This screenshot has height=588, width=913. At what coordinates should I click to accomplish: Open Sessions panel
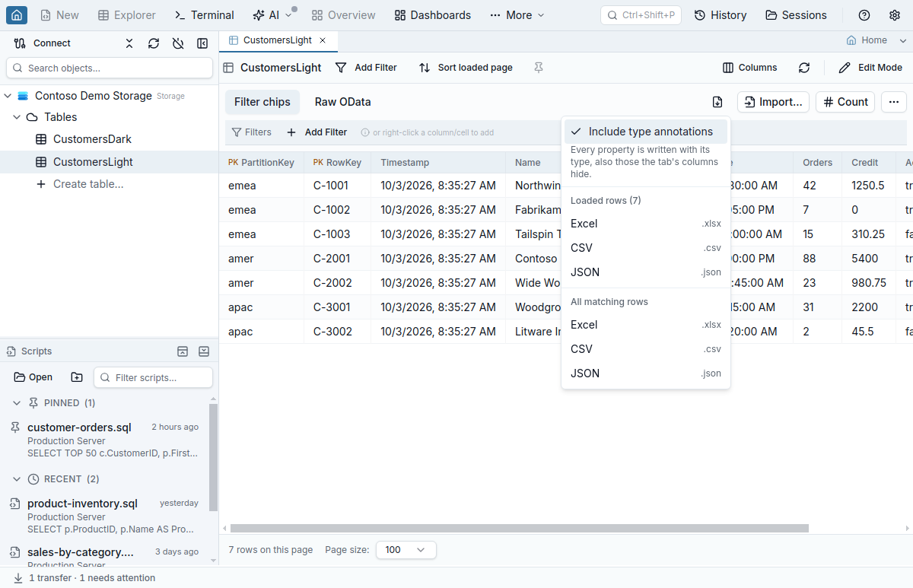tap(796, 15)
